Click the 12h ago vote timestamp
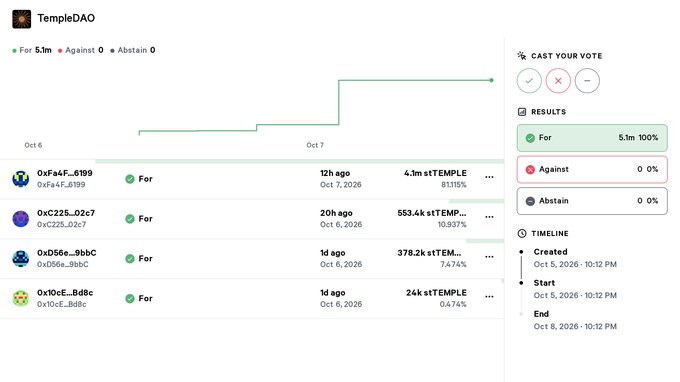The height and width of the screenshot is (382, 680). (335, 173)
